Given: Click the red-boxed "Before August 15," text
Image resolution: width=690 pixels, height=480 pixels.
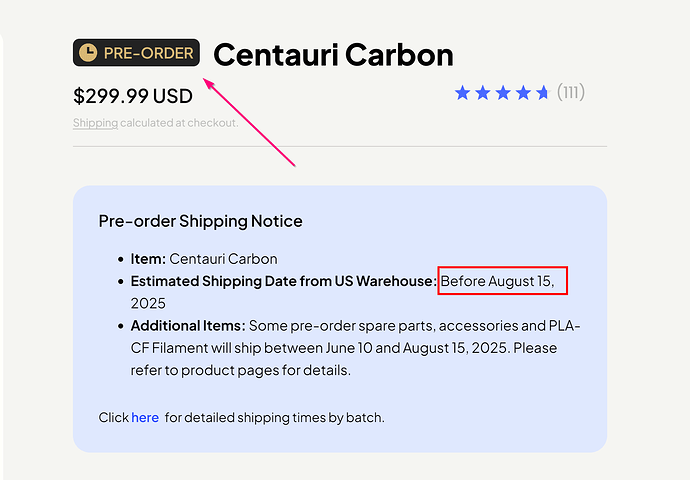Looking at the screenshot, I should (x=503, y=281).
